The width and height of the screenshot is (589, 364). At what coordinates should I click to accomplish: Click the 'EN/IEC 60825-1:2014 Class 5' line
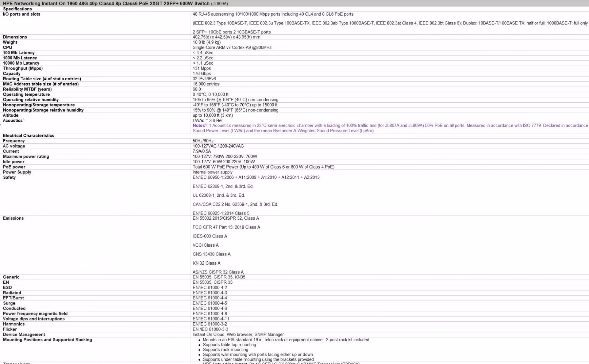221,213
